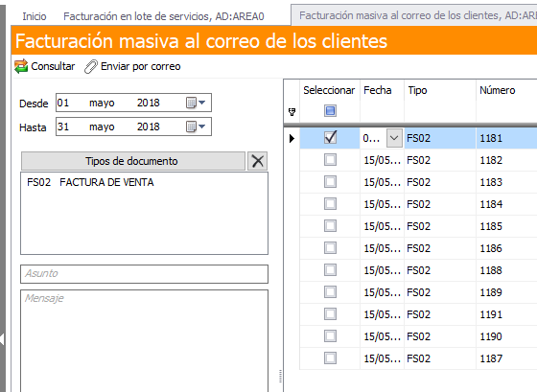Open Facturación en lote de servicios tab
This screenshot has width=537, height=392.
(164, 16)
